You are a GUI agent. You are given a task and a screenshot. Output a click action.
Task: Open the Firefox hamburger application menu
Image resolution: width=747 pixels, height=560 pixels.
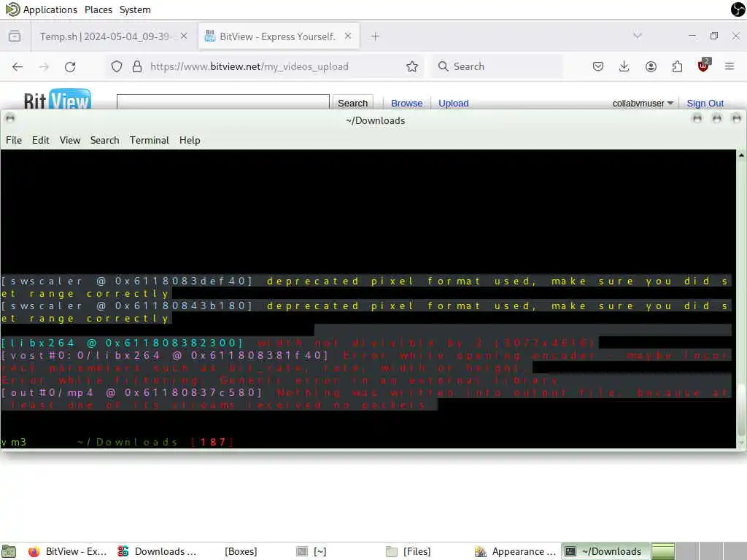[729, 66]
